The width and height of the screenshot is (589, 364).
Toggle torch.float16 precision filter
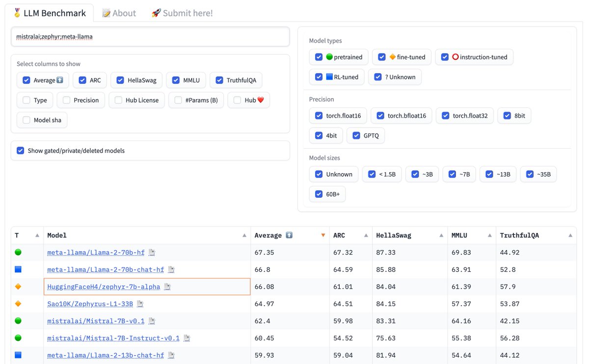click(319, 116)
